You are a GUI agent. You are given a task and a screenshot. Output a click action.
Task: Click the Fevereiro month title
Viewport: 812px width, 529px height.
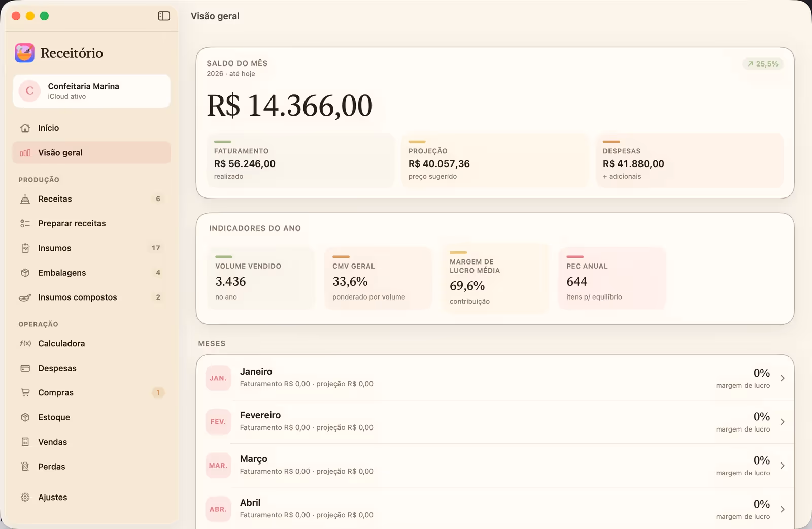click(260, 415)
